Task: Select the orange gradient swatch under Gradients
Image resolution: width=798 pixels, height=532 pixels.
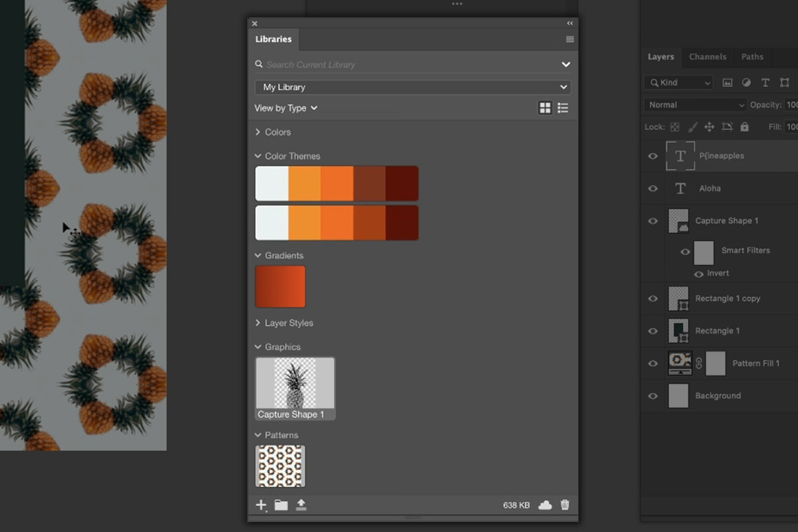Action: (280, 286)
